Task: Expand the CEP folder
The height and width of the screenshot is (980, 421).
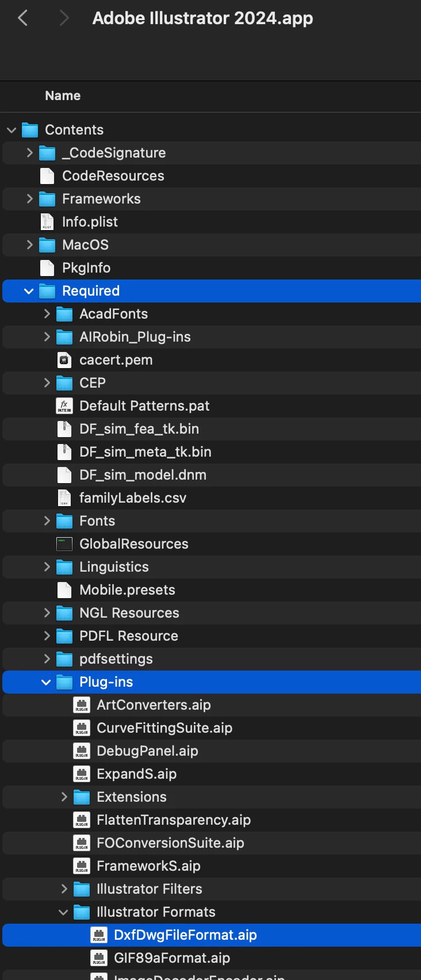Action: pos(47,383)
